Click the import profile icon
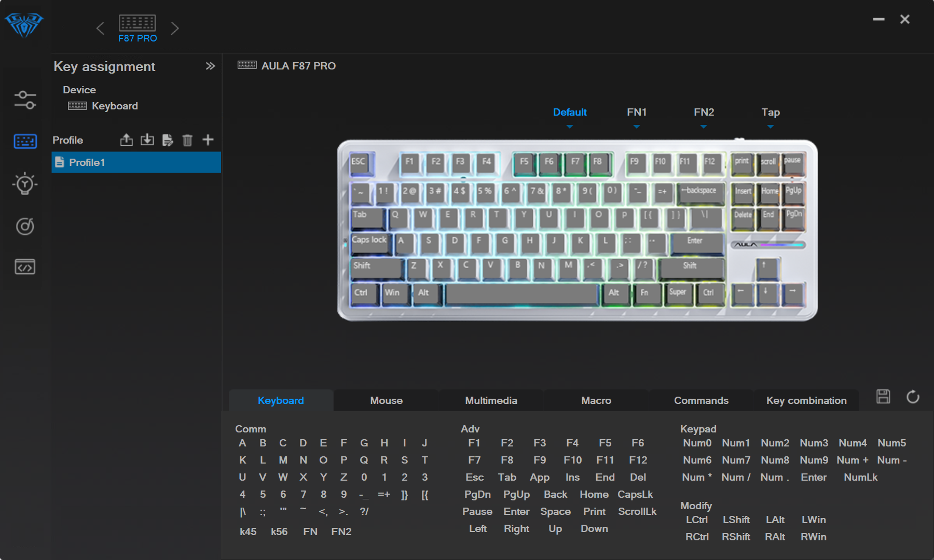Screen dimensions: 934x560 (x=147, y=140)
